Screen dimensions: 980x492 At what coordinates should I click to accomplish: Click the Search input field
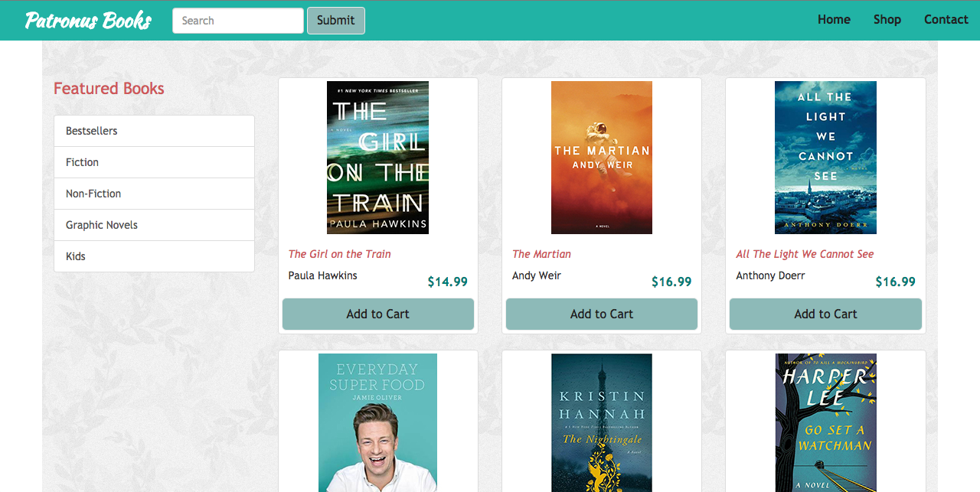click(x=237, y=21)
